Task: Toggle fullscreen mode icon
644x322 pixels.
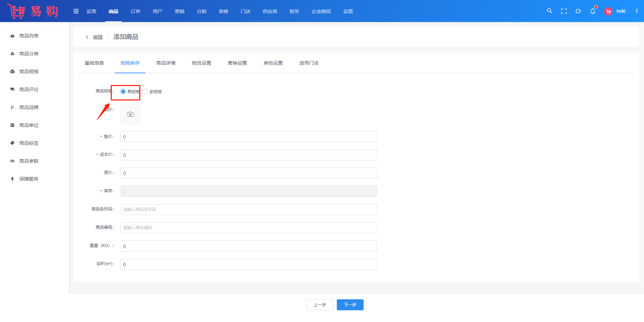Action: click(x=564, y=11)
